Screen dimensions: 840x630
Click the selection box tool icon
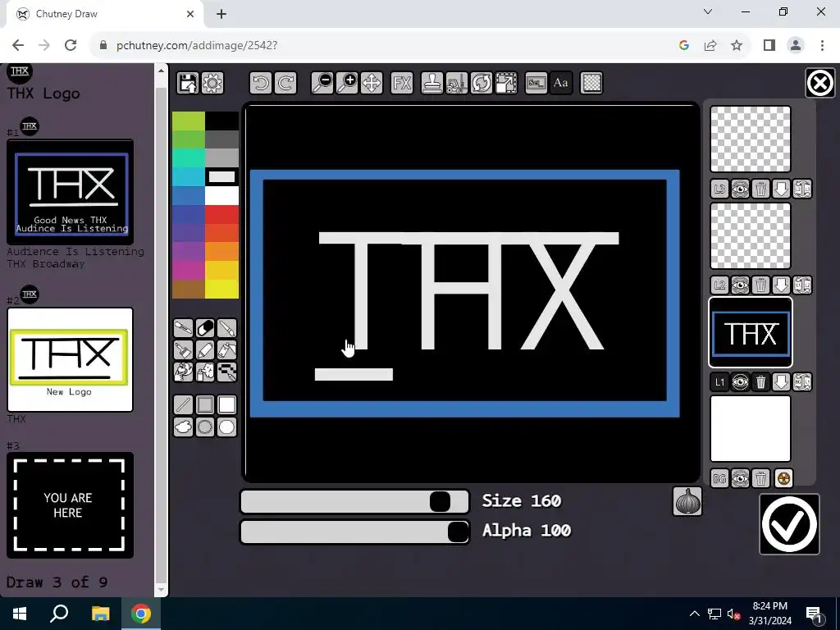tap(536, 83)
